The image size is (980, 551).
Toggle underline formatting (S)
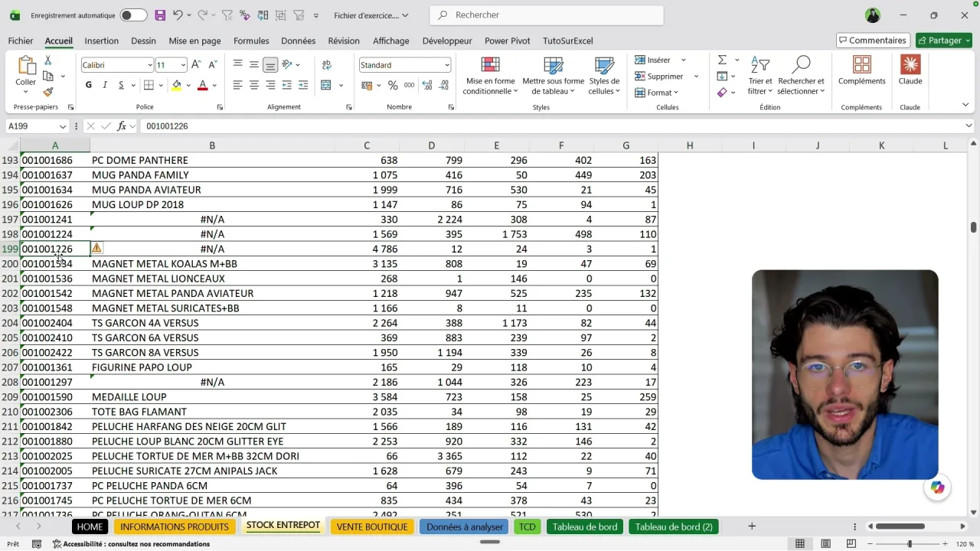click(x=121, y=85)
